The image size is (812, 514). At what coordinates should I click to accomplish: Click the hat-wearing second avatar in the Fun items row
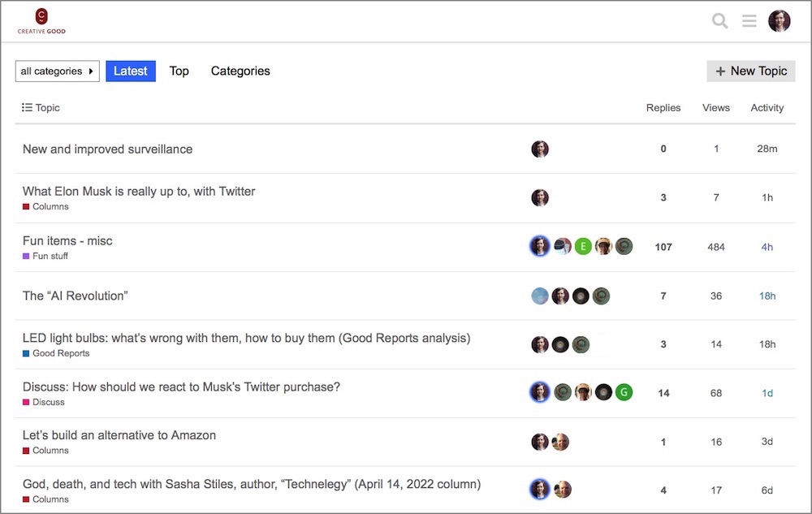[x=563, y=246]
